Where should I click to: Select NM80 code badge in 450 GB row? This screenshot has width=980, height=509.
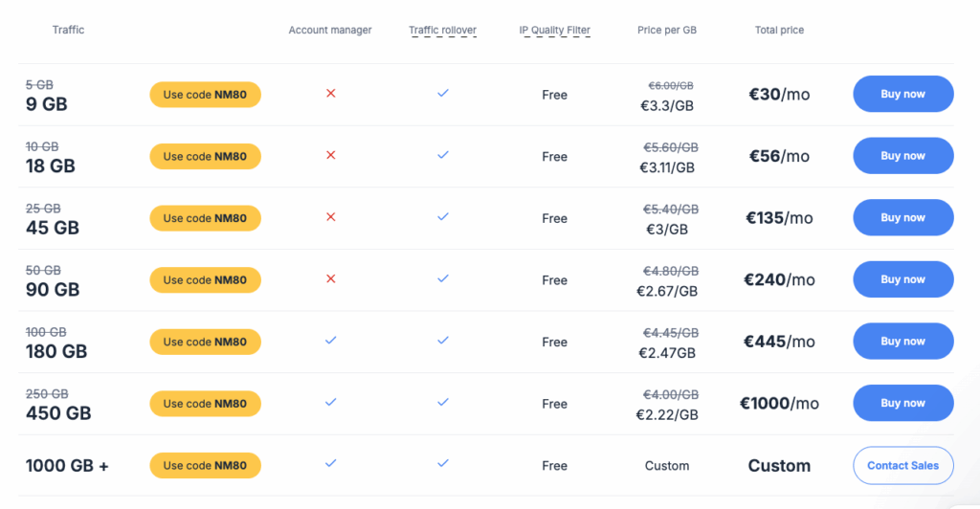click(205, 404)
